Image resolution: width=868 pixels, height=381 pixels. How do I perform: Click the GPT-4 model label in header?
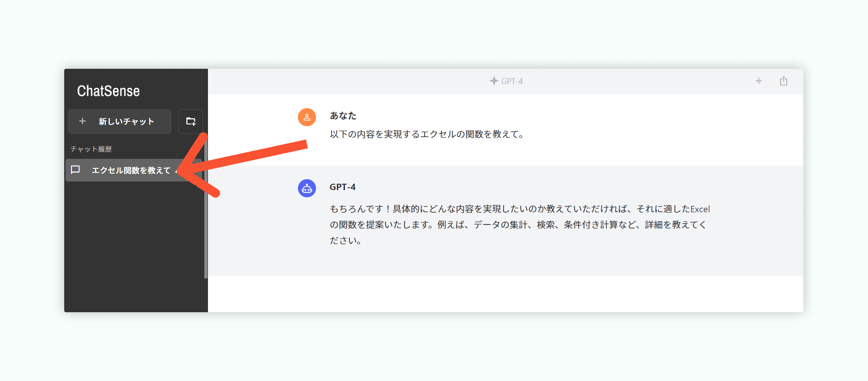pyautogui.click(x=512, y=81)
